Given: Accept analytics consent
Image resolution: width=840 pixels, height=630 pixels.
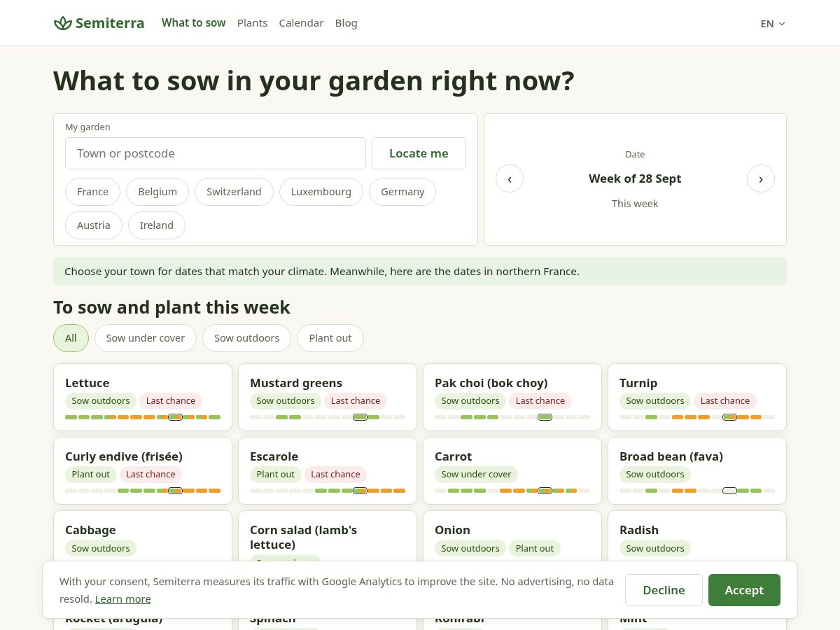Looking at the screenshot, I should tap(744, 590).
